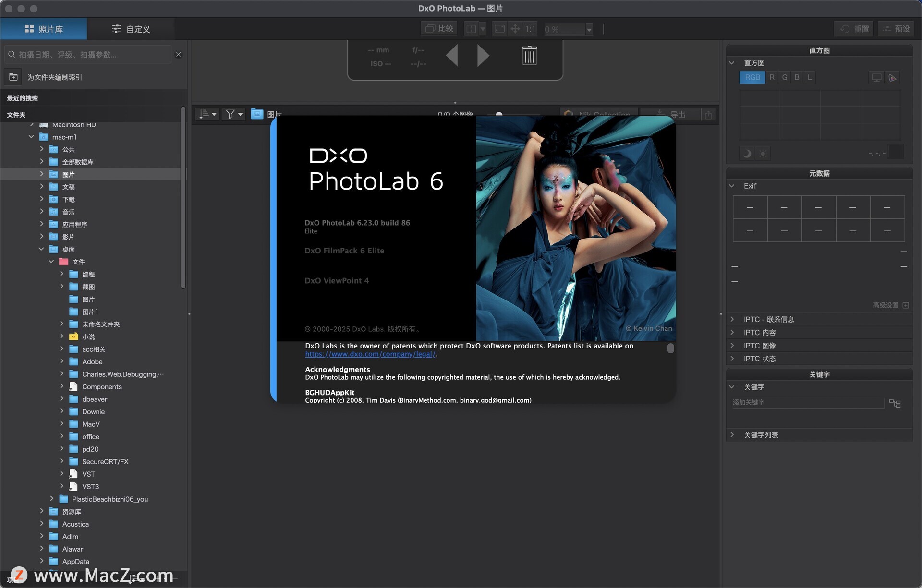
Task: Click the trash delete icon
Action: [529, 56]
